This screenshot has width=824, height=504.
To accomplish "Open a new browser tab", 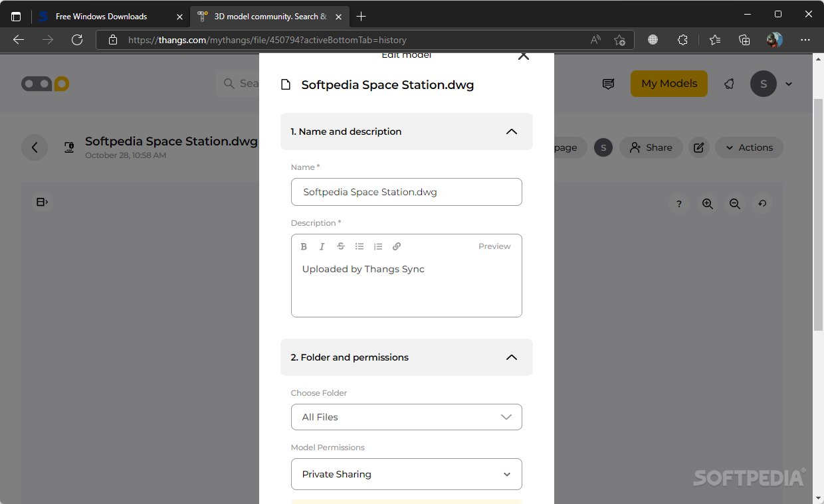I will point(361,16).
